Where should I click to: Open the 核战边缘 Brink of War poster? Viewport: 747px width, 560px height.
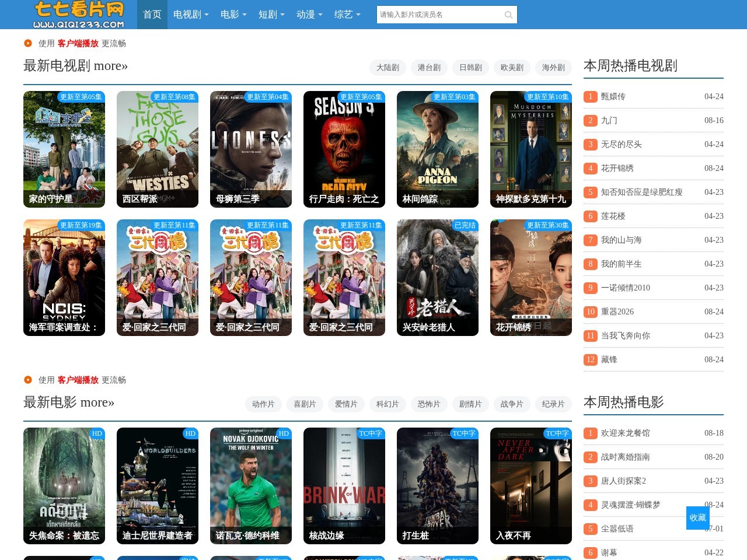click(x=344, y=486)
